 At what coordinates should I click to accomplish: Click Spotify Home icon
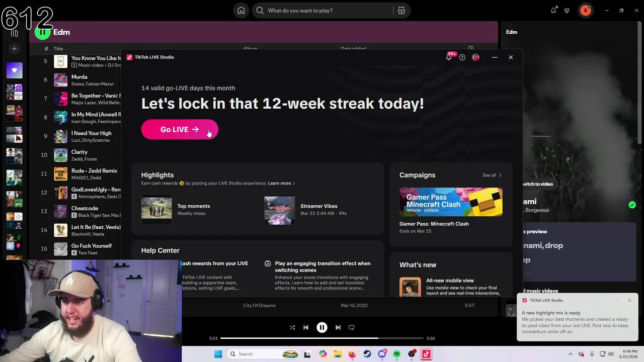tap(241, 11)
